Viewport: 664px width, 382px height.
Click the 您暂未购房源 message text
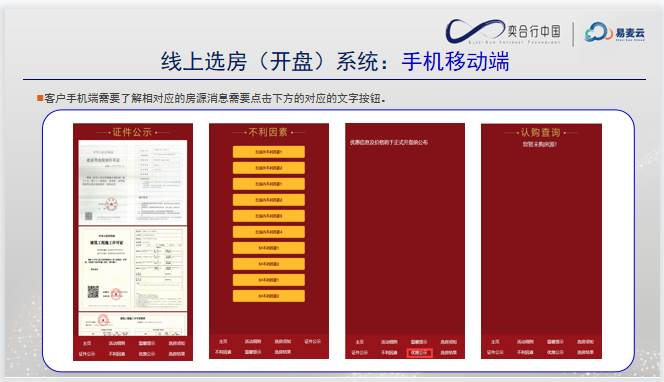540,144
